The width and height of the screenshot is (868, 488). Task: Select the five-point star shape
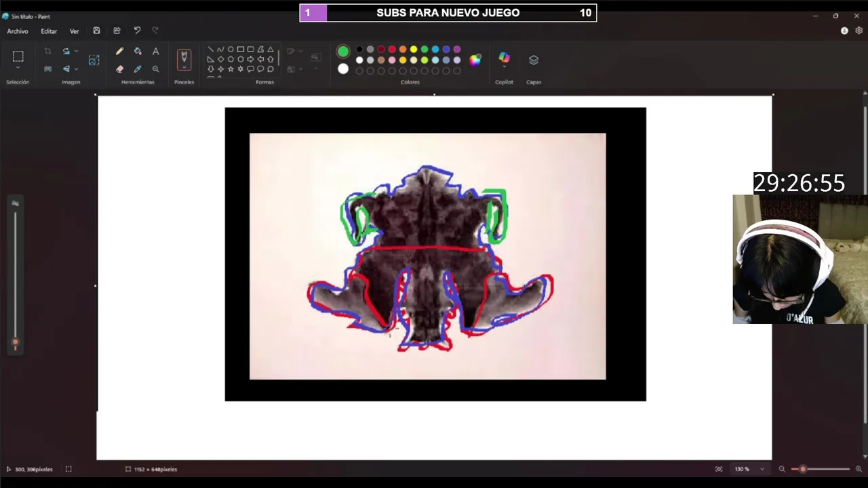pyautogui.click(x=231, y=69)
